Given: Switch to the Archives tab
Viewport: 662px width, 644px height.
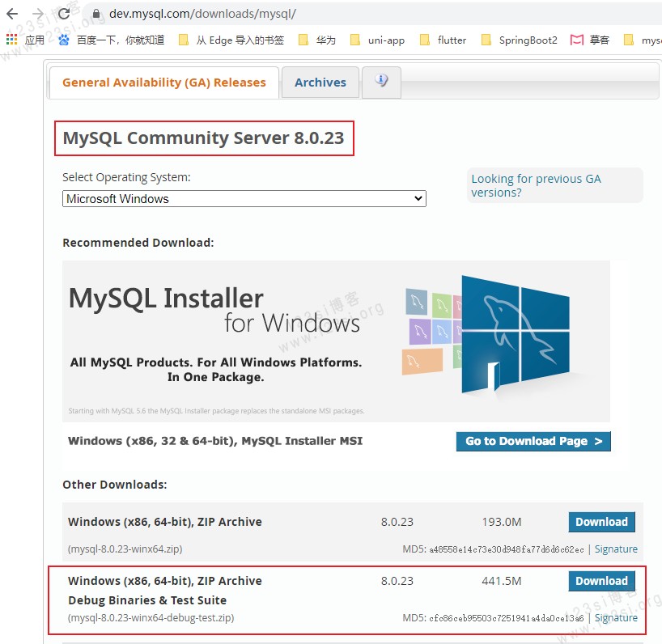Looking at the screenshot, I should coord(320,83).
